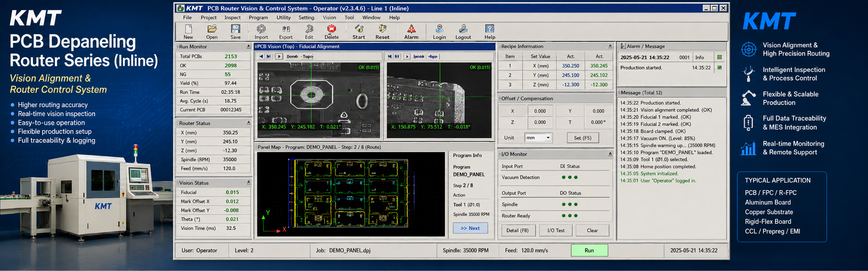This screenshot has height=271, width=868.
Task: Click green indicator beside Production started alarm
Action: [719, 67]
